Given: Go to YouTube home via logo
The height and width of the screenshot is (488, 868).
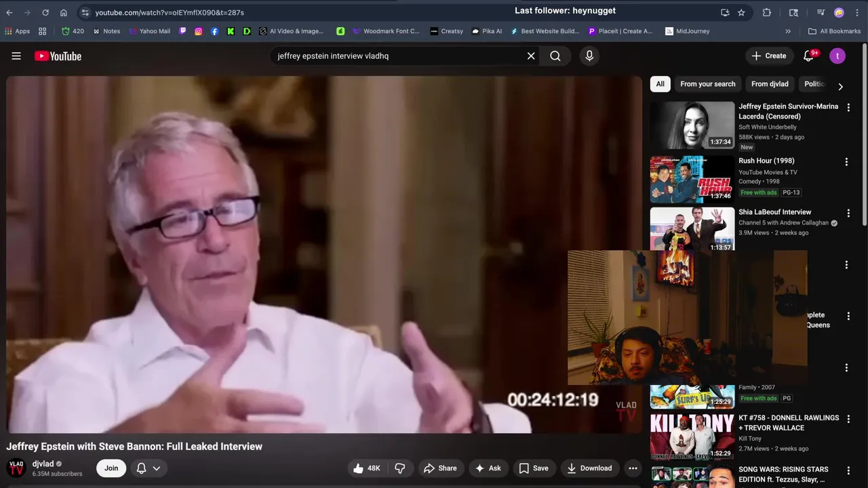Looking at the screenshot, I should click(x=58, y=56).
